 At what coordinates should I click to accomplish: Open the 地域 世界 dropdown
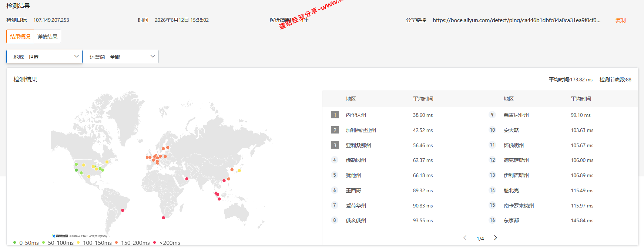click(44, 57)
